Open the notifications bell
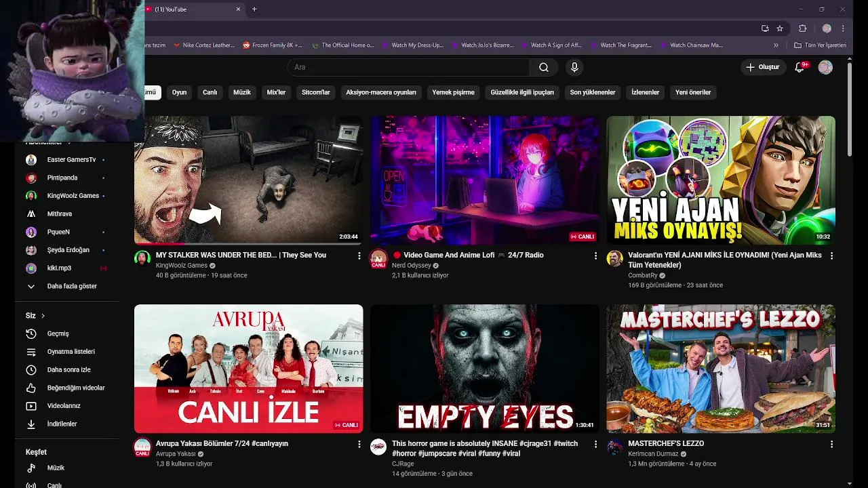This screenshot has width=868, height=488. click(x=800, y=67)
